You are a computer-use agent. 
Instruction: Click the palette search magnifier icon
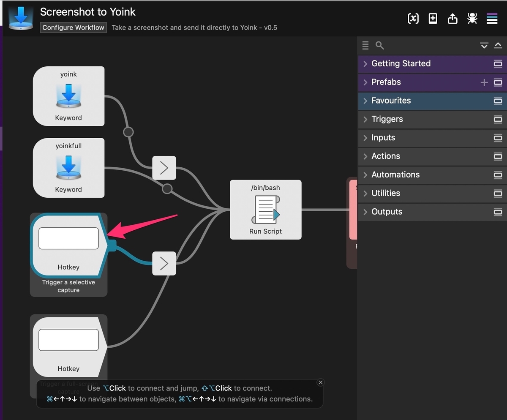[x=379, y=45]
